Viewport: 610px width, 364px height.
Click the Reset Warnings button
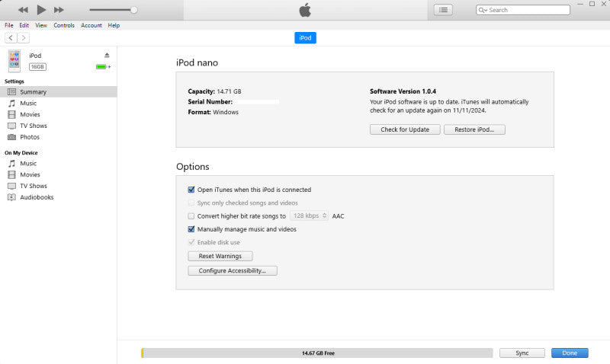(x=220, y=256)
